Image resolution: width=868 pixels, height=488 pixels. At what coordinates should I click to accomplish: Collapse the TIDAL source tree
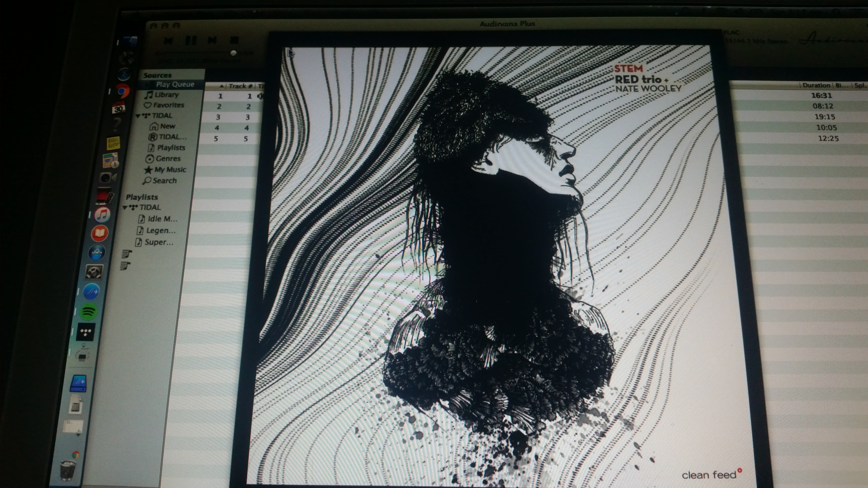pyautogui.click(x=138, y=116)
